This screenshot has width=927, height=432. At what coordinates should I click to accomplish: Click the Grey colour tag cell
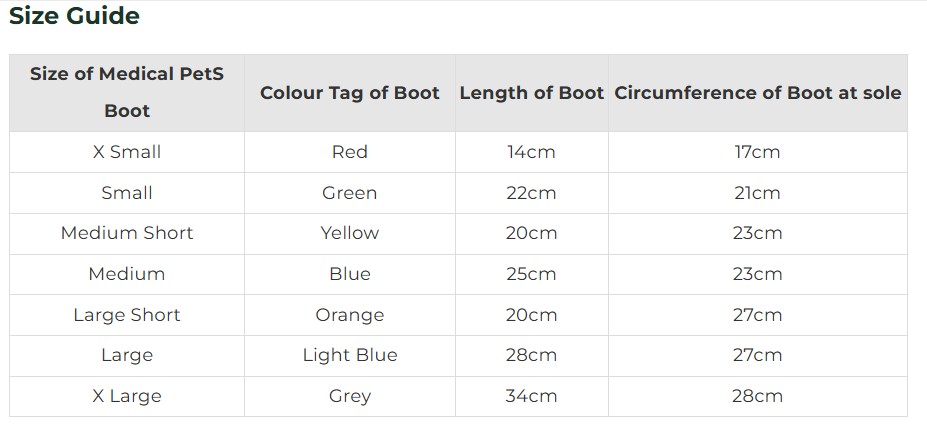(350, 396)
